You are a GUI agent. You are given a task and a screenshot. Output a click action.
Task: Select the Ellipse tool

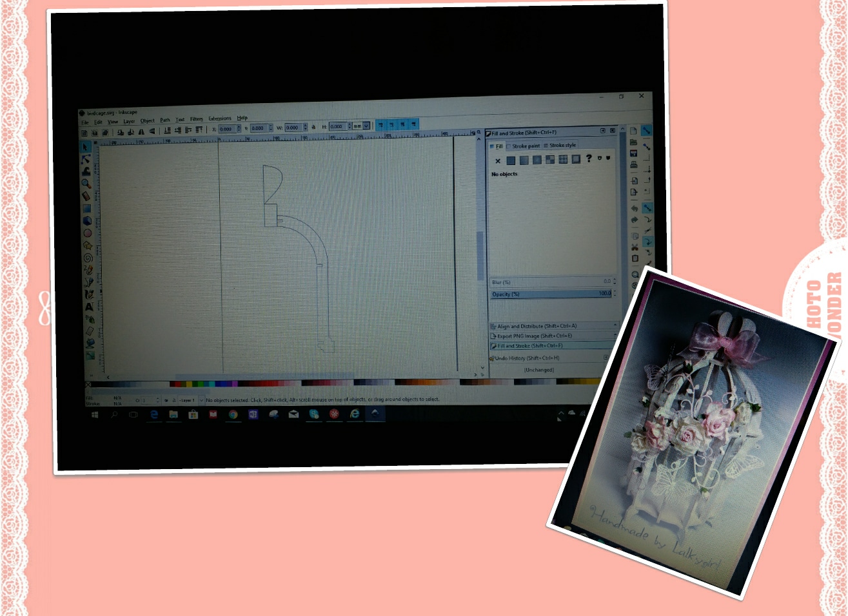(x=87, y=233)
